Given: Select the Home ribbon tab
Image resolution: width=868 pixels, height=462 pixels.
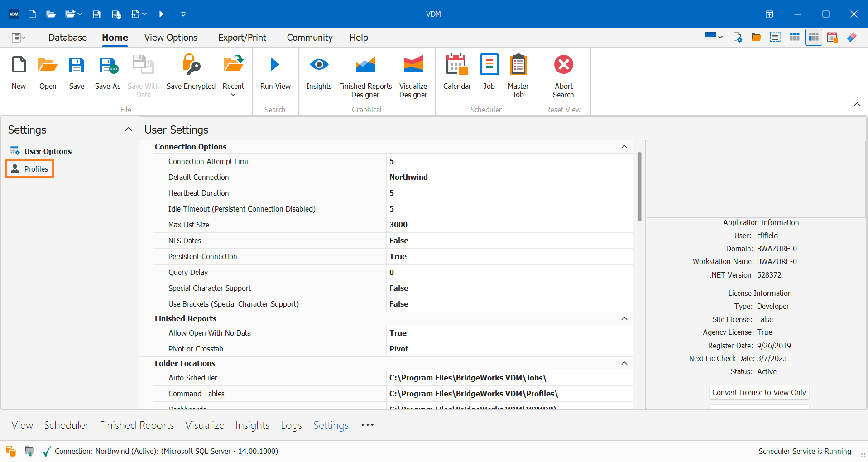Looking at the screenshot, I should [115, 38].
